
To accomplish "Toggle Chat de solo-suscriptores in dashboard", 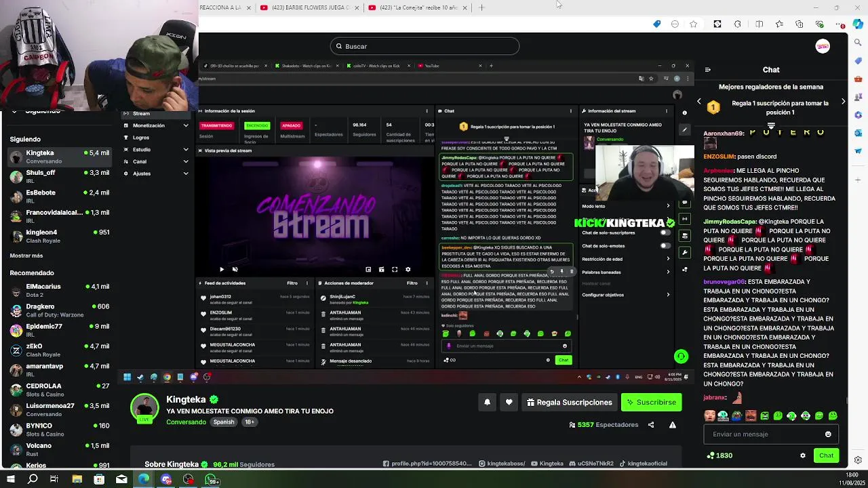I will [x=665, y=232].
